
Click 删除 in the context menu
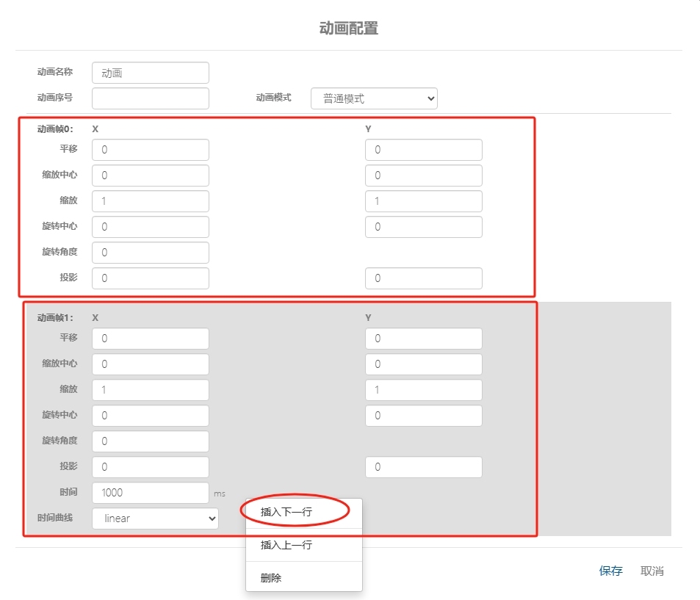[271, 578]
